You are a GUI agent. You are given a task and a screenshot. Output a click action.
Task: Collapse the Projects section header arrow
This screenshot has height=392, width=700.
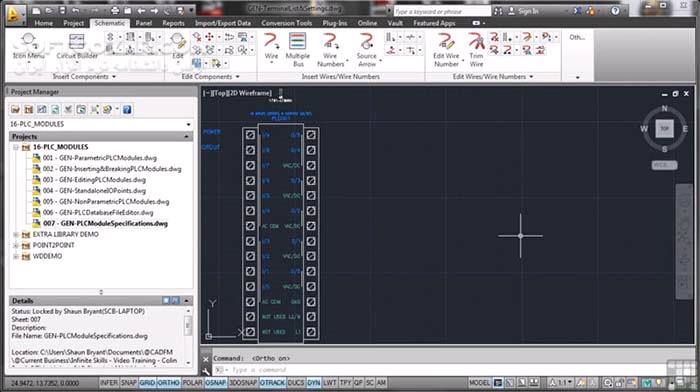click(x=187, y=137)
